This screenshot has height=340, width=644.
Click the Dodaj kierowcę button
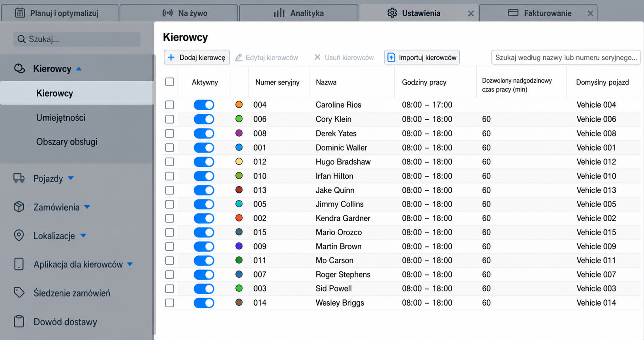click(197, 57)
